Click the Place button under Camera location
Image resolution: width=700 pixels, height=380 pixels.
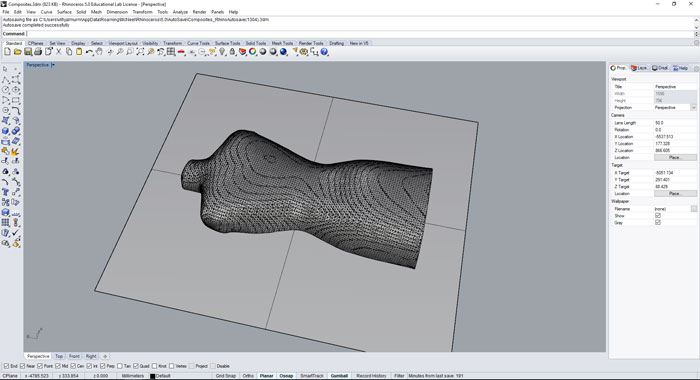click(x=675, y=158)
